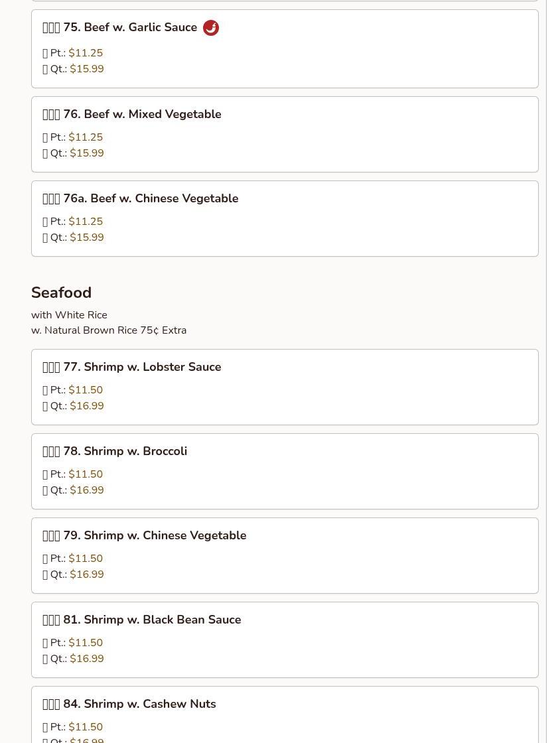This screenshot has width=560, height=743.
Task: Choose Pt. $11.25 for Beef w. Chinese Vegetable
Action: click(72, 222)
